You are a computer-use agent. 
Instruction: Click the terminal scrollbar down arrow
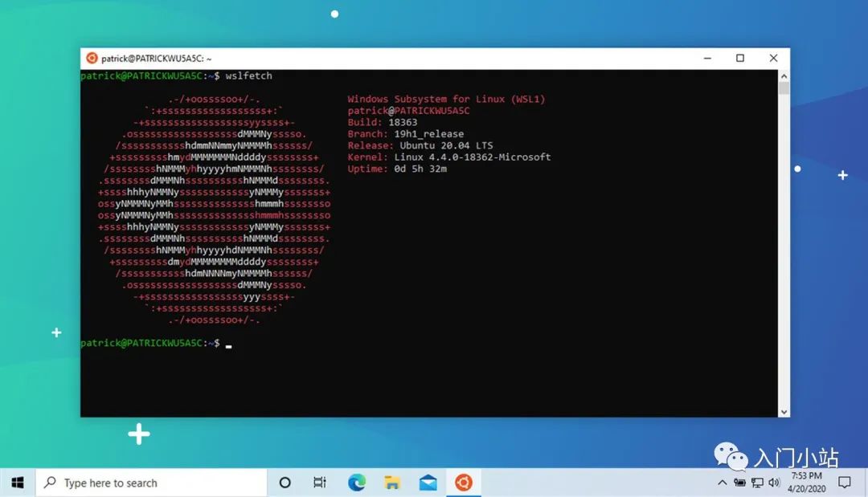coord(784,411)
